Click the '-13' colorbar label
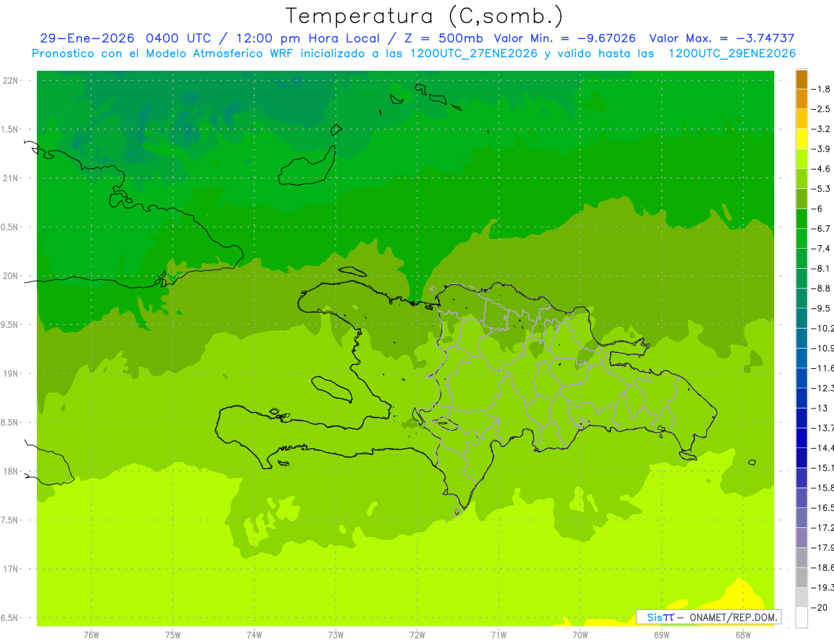This screenshot has height=644, width=834. (x=819, y=408)
